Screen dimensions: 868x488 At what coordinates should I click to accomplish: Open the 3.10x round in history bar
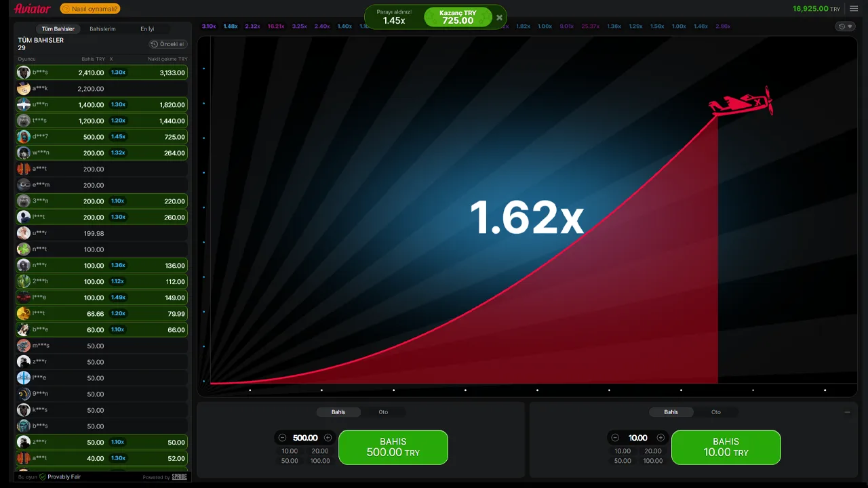point(209,26)
